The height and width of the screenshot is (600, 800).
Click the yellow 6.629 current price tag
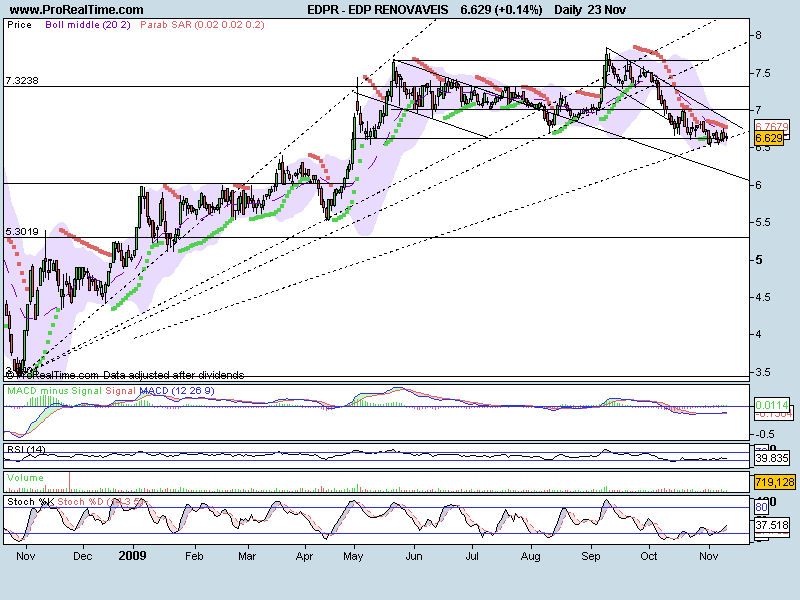[x=769, y=138]
